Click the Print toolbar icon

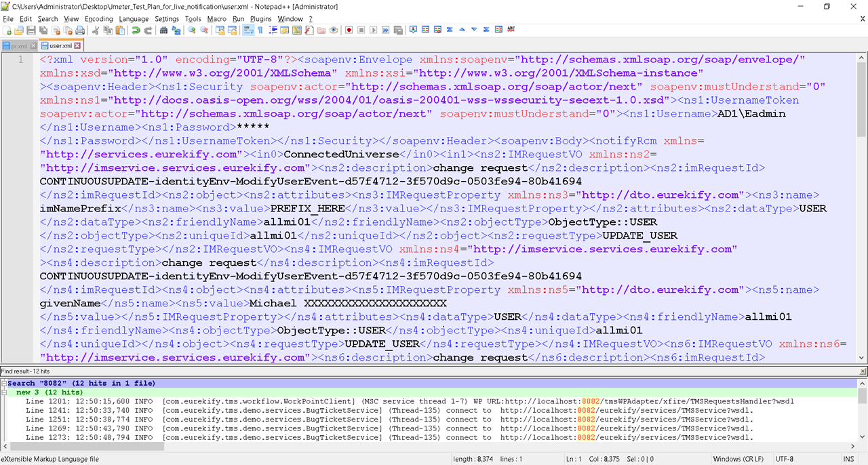point(80,30)
